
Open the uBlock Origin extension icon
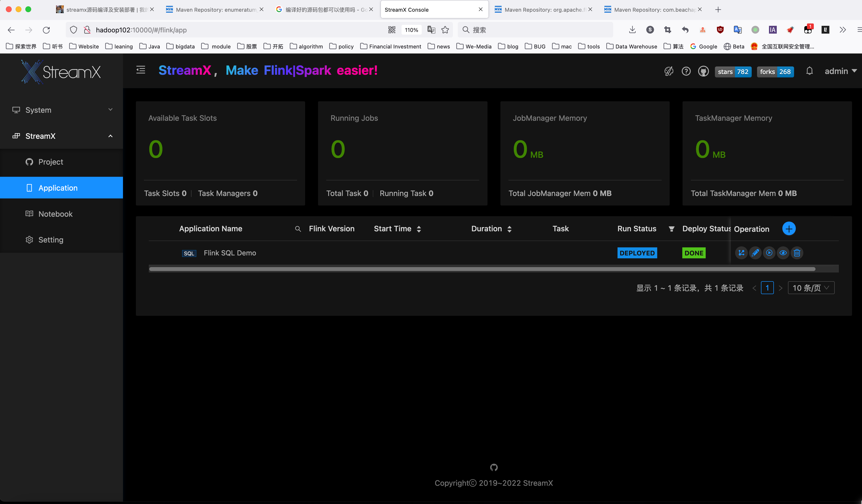tap(720, 30)
